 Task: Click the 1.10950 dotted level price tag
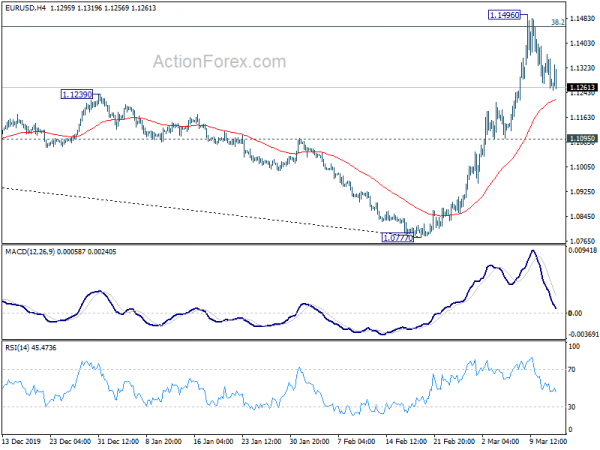(x=582, y=139)
